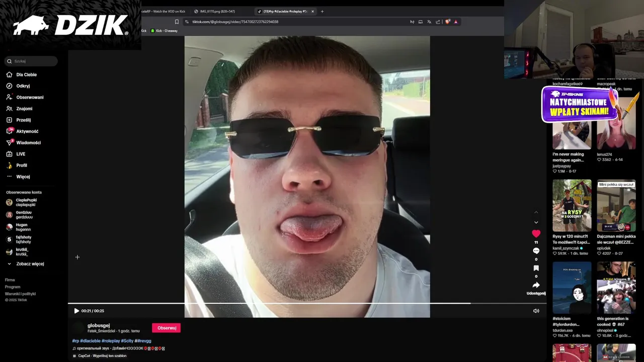Screen dimensions: 644x362
Task: Open kamil_szymczak creator name
Action: point(566,248)
